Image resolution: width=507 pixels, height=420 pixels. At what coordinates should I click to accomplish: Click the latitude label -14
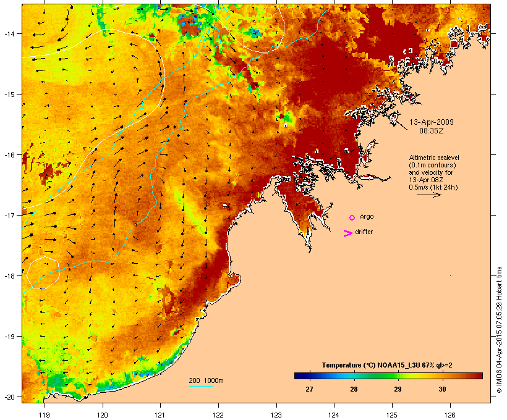[9, 33]
